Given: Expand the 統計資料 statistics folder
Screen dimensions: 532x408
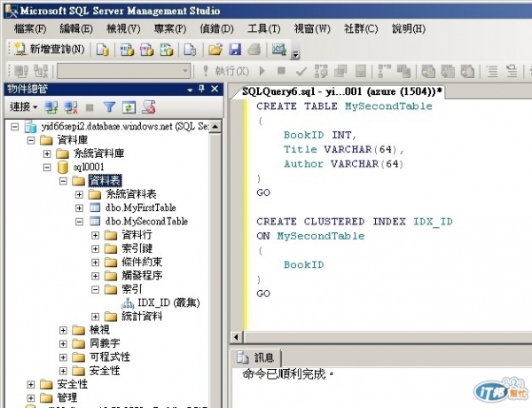Looking at the screenshot, I should pyautogui.click(x=96, y=317).
